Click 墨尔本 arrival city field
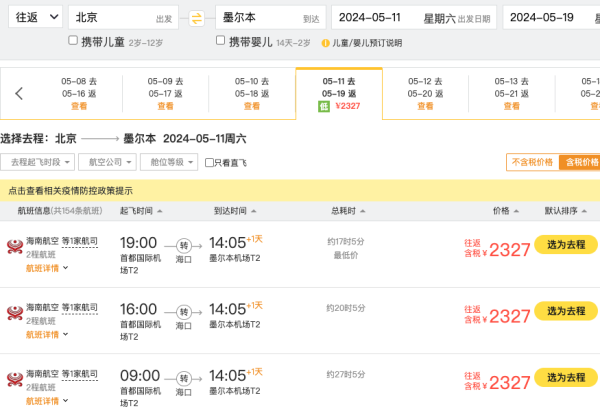The width and height of the screenshot is (600, 413). [271, 17]
